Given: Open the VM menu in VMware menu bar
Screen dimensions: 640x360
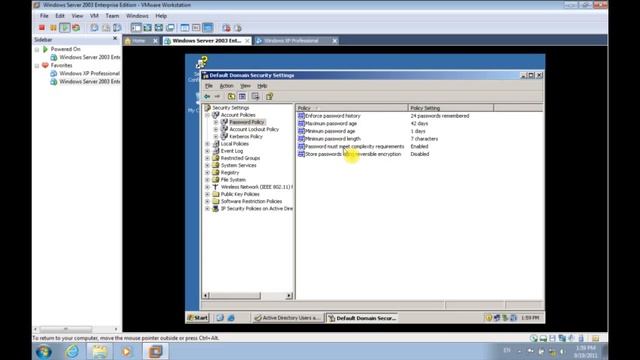Looking at the screenshot, I should click(x=94, y=16).
